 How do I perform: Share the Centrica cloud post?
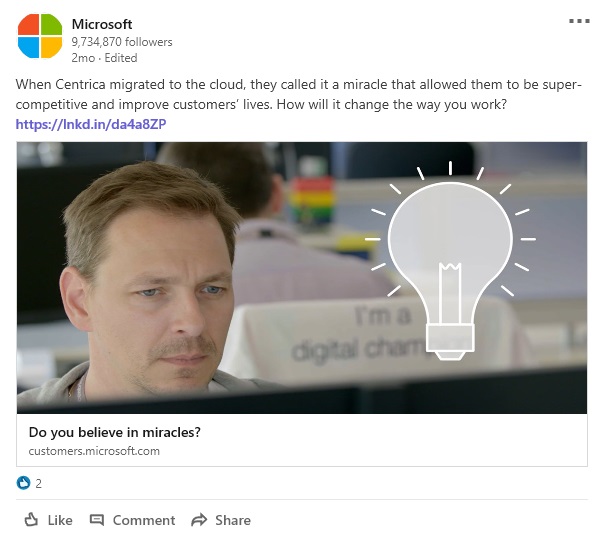tap(233, 520)
